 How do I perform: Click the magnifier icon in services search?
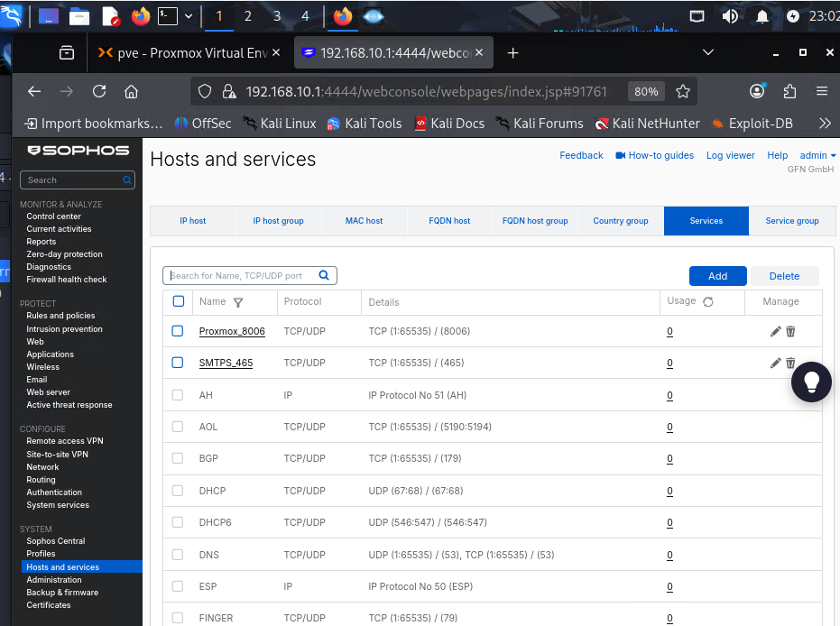click(325, 275)
